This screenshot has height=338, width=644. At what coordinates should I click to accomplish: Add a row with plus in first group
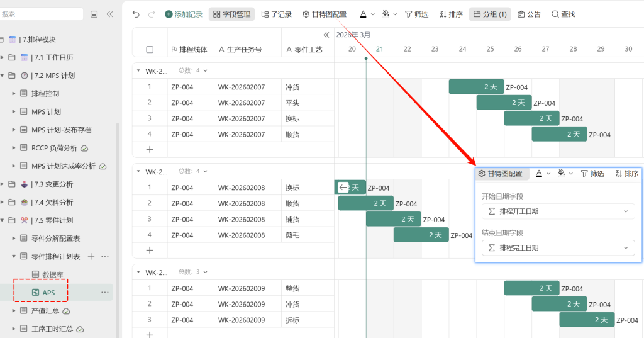coord(150,150)
